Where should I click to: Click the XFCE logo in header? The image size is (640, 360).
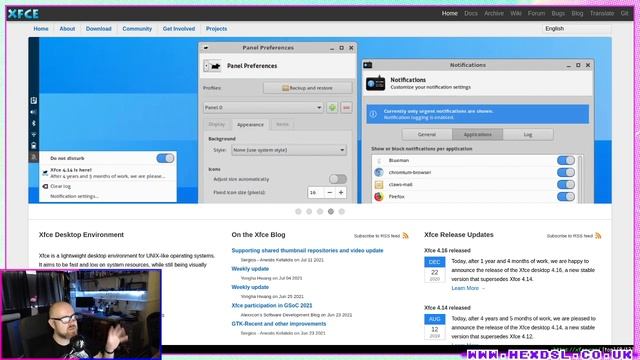23,13
